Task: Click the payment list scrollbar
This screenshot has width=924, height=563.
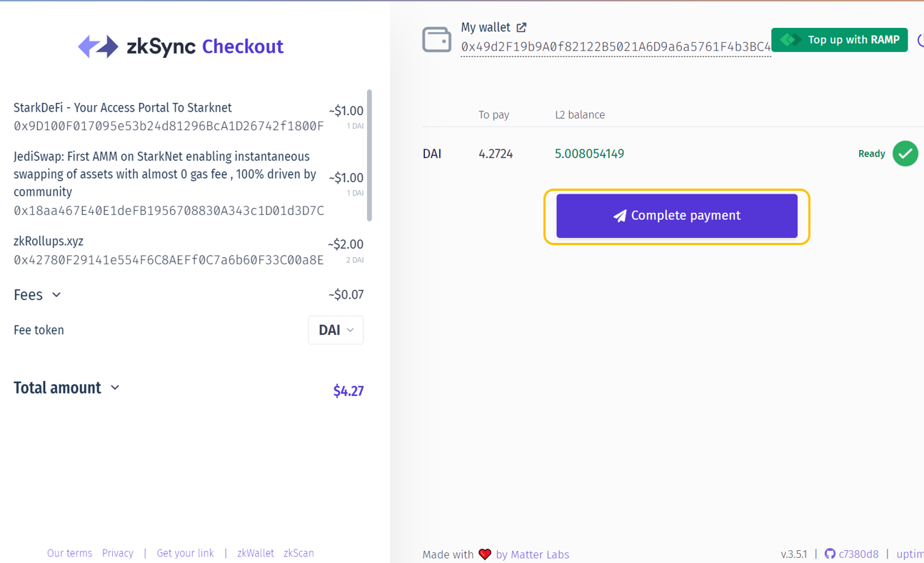Action: pyautogui.click(x=369, y=154)
